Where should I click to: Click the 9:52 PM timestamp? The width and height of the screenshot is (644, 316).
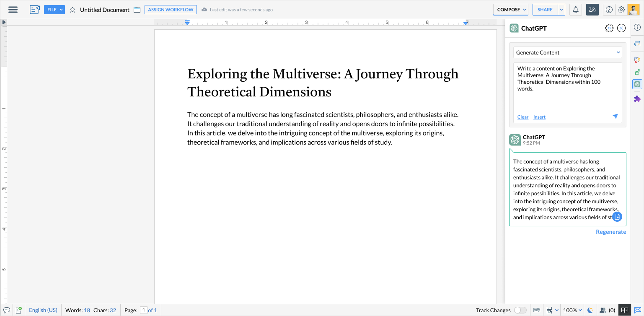[531, 143]
